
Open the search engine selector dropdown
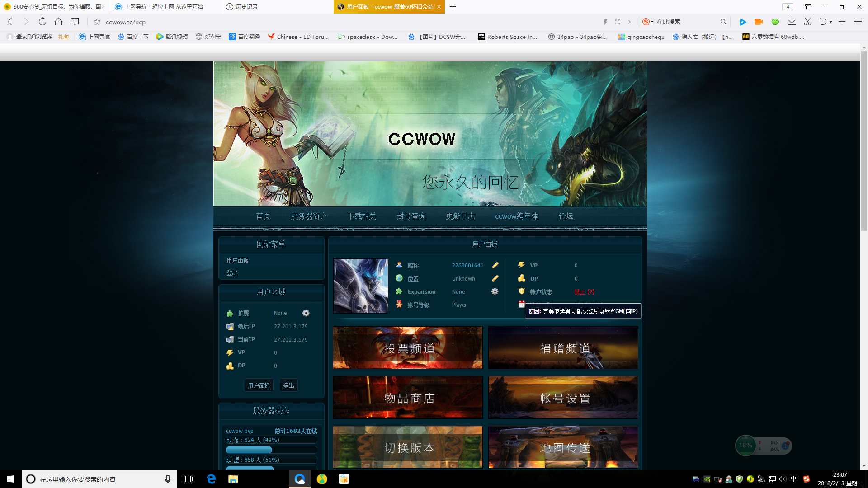pos(648,22)
